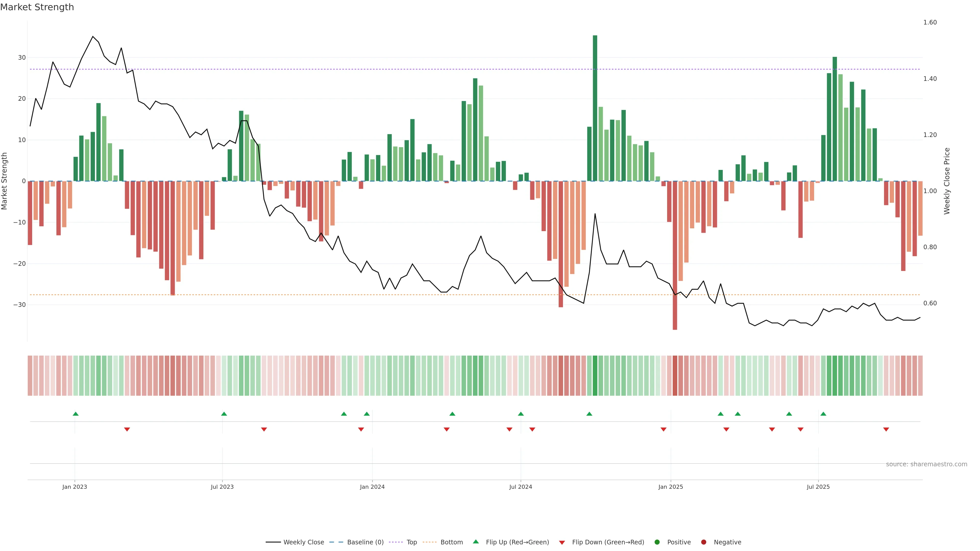The height and width of the screenshot is (551, 980).
Task: Click the Weekly Close Price axis title
Action: 947,181
